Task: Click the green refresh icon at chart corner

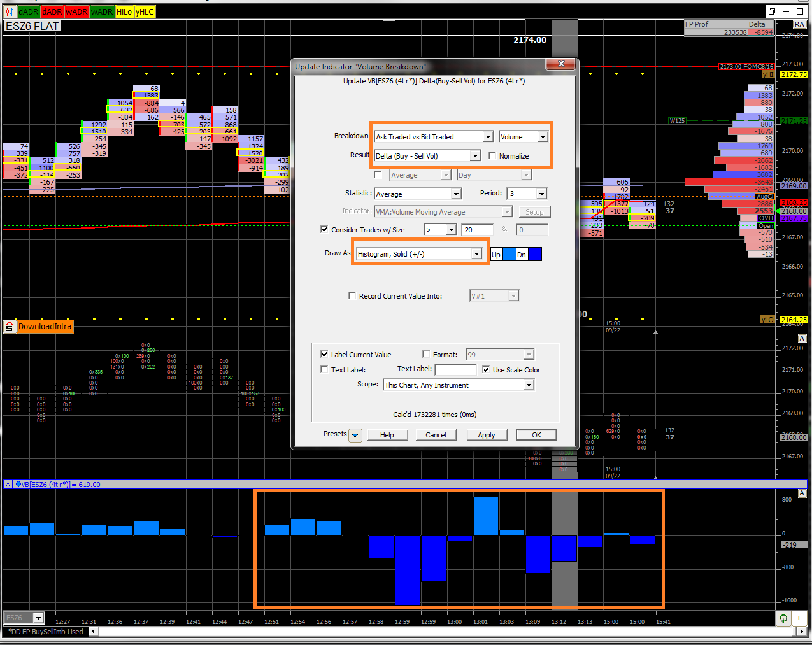Action: point(783,618)
